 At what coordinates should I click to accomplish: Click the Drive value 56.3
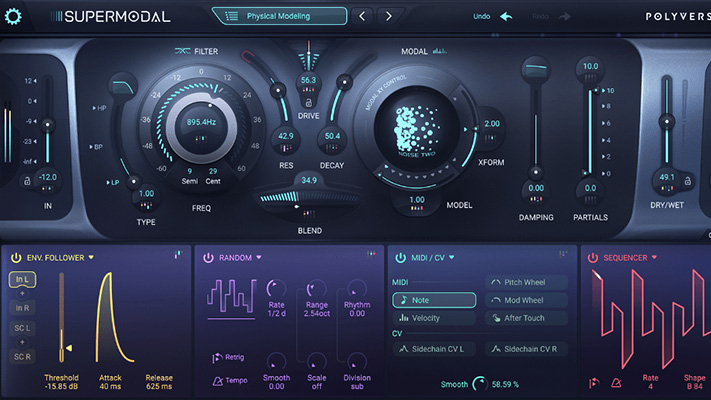(308, 80)
